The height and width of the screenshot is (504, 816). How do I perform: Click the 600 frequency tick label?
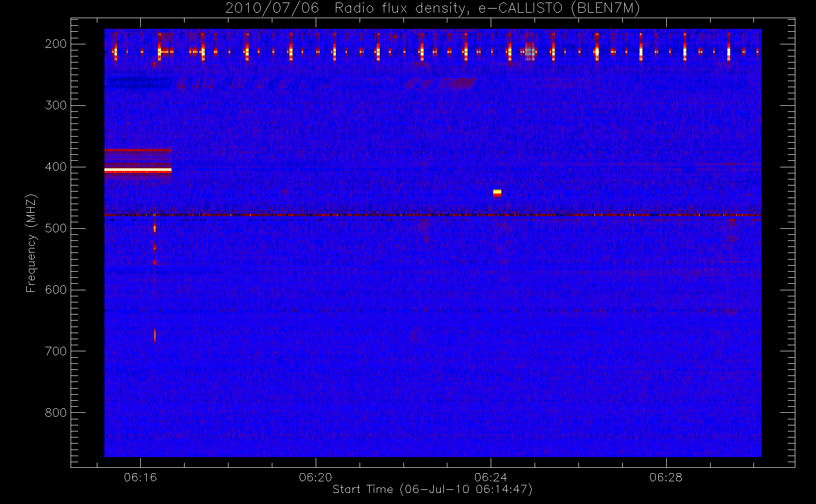click(x=56, y=290)
